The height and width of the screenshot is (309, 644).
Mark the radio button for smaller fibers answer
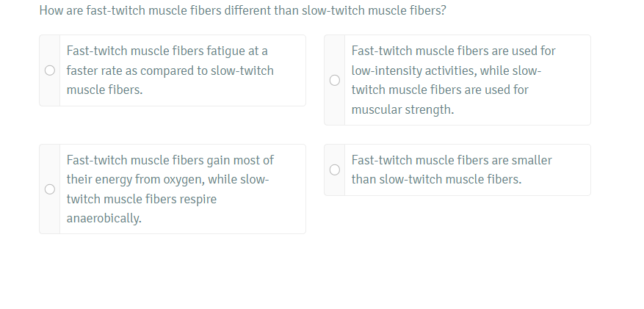tap(335, 170)
